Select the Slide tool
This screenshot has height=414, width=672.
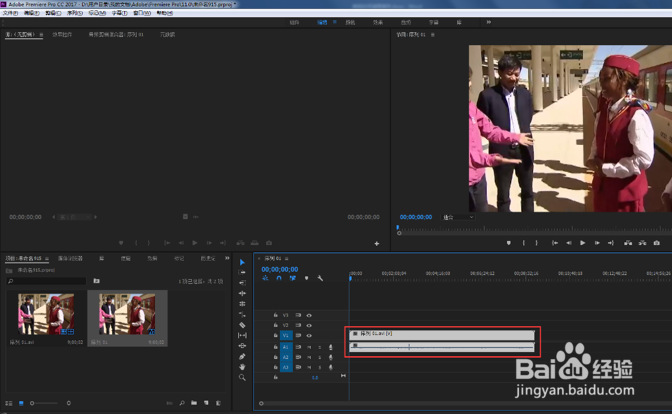click(x=242, y=346)
